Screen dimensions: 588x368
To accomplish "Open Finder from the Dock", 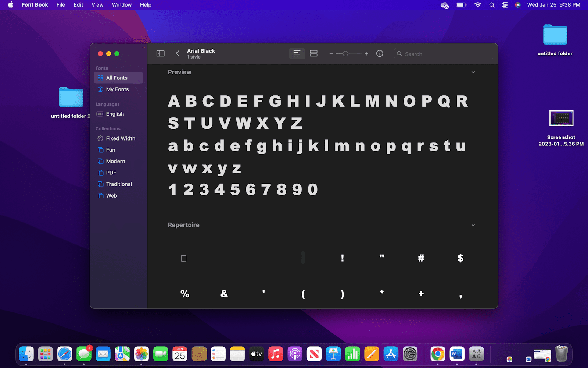I will (x=26, y=354).
